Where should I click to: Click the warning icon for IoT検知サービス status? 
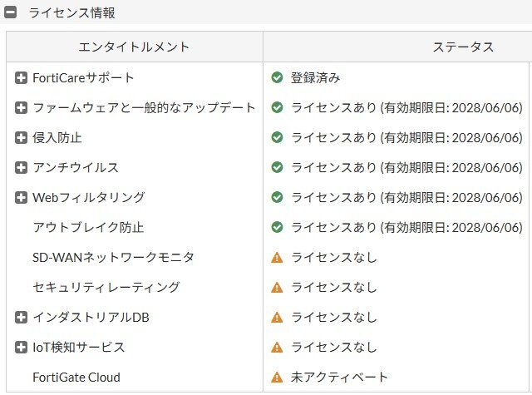point(278,347)
